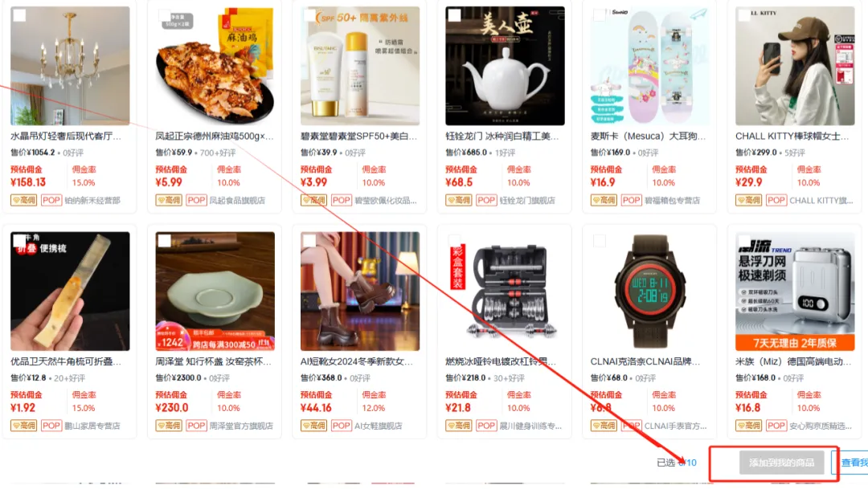The height and width of the screenshot is (489, 868).
Task: Tick the checkbox on the crystal chandelier product
Action: click(x=19, y=15)
